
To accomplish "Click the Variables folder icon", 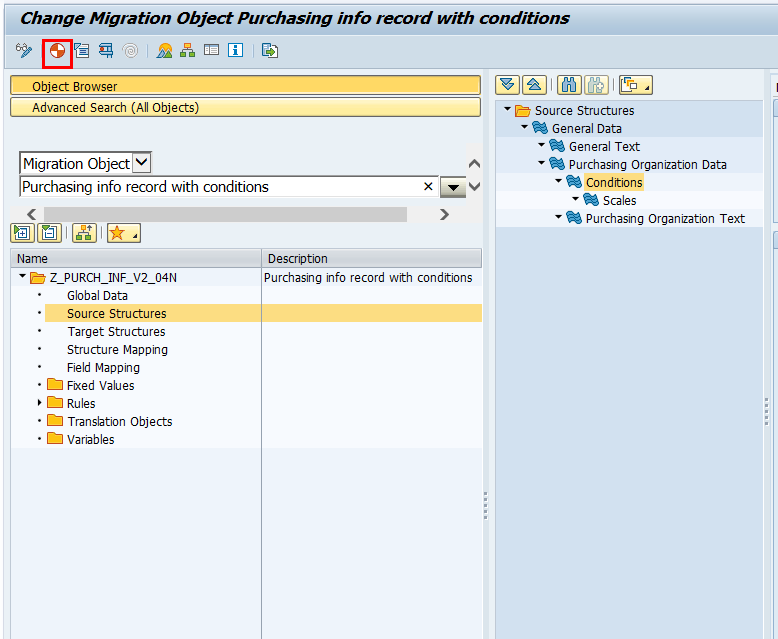I will (55, 439).
